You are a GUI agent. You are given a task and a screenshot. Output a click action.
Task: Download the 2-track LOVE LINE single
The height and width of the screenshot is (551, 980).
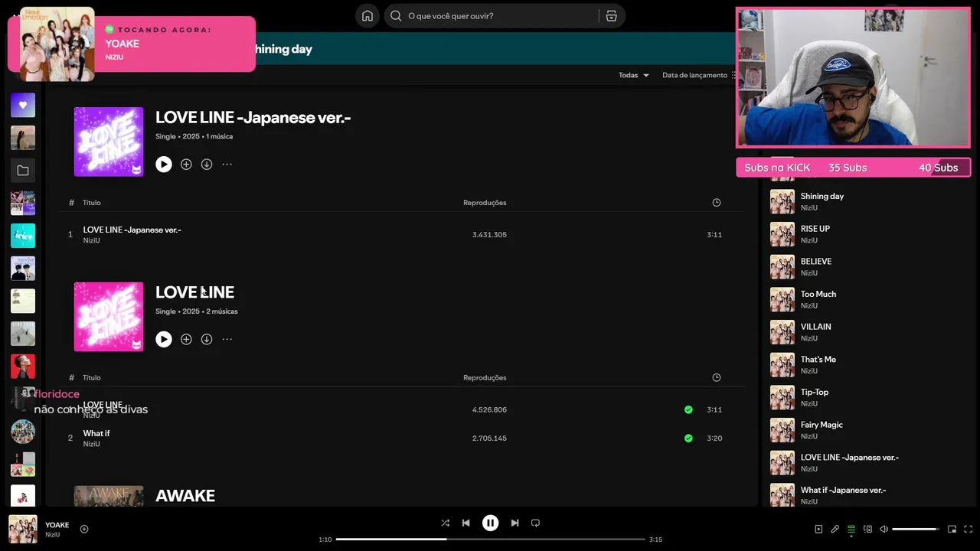point(207,339)
